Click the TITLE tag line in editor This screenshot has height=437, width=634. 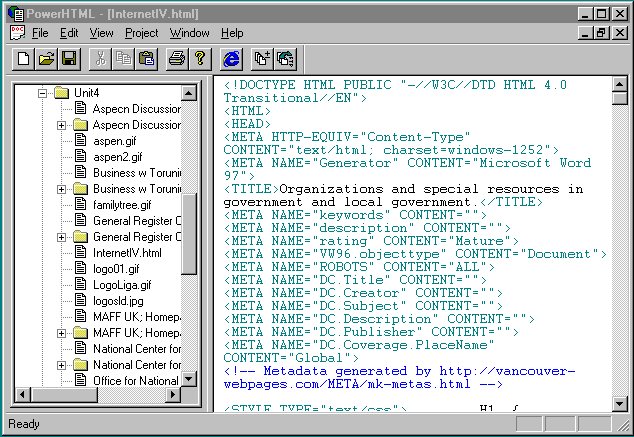(x=404, y=195)
